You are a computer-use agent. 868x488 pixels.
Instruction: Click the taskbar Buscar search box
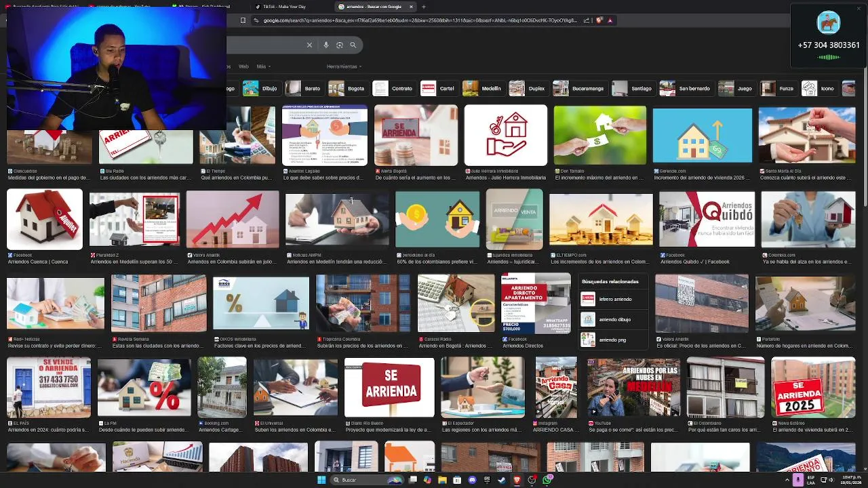click(366, 480)
